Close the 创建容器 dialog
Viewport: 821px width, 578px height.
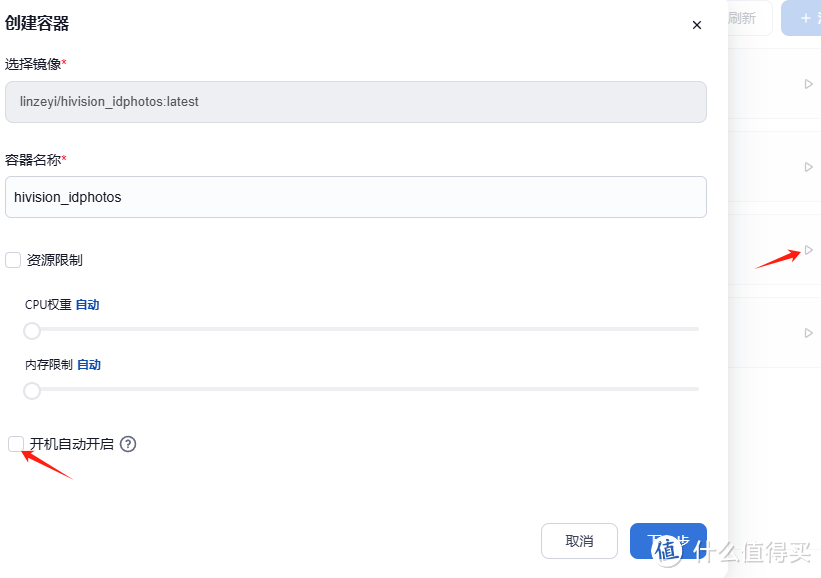pos(697,25)
